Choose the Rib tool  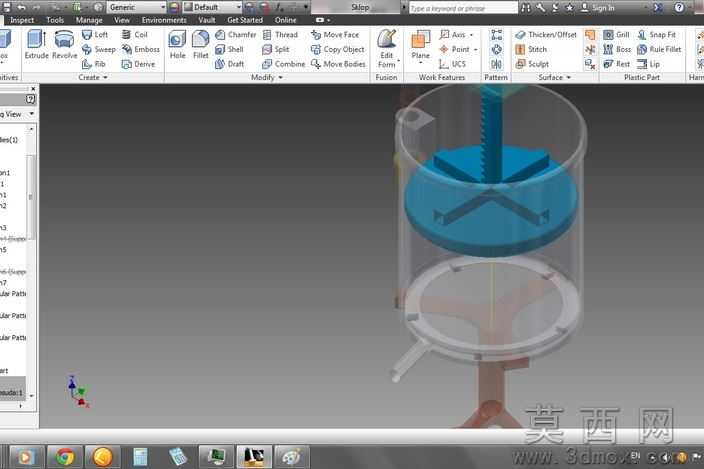pos(93,64)
